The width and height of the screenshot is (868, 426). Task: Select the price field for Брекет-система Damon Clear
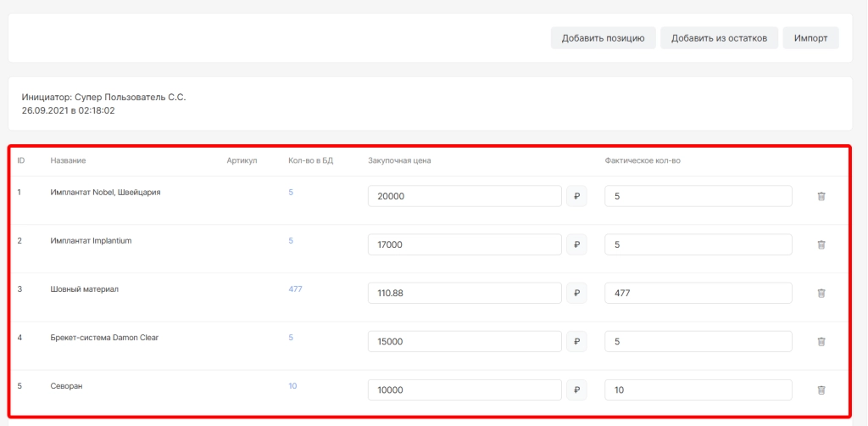[x=465, y=341]
